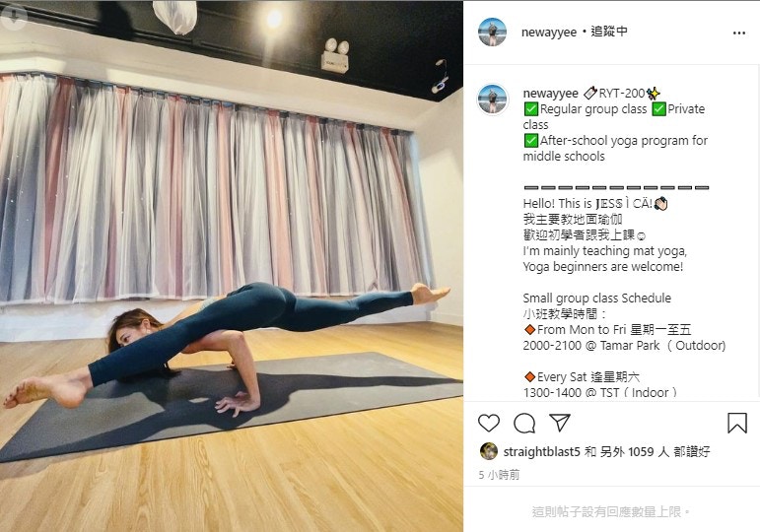The height and width of the screenshot is (532, 760).
Task: Click the 5 小時前 timestamp
Action: tap(499, 475)
